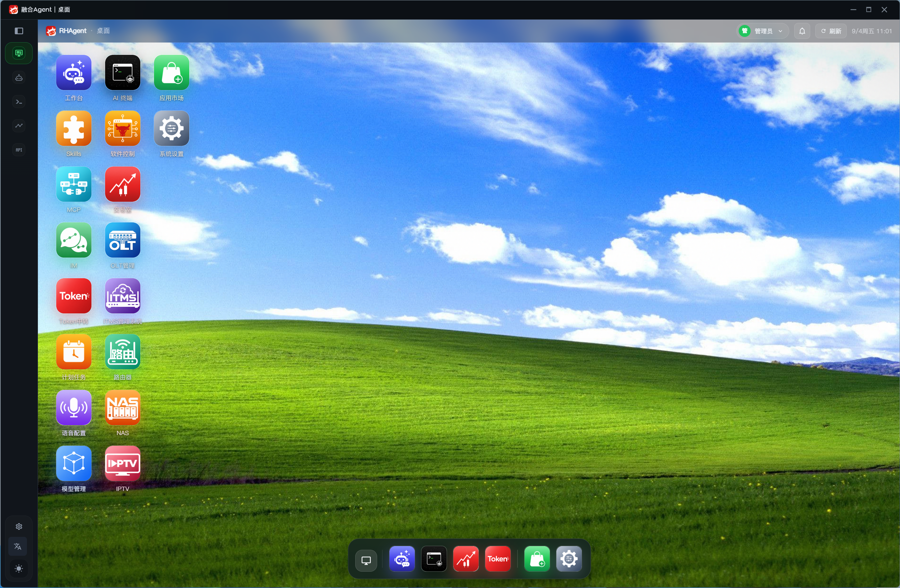Launch the 模型管理 cube app
The width and height of the screenshot is (900, 588).
[x=74, y=464]
